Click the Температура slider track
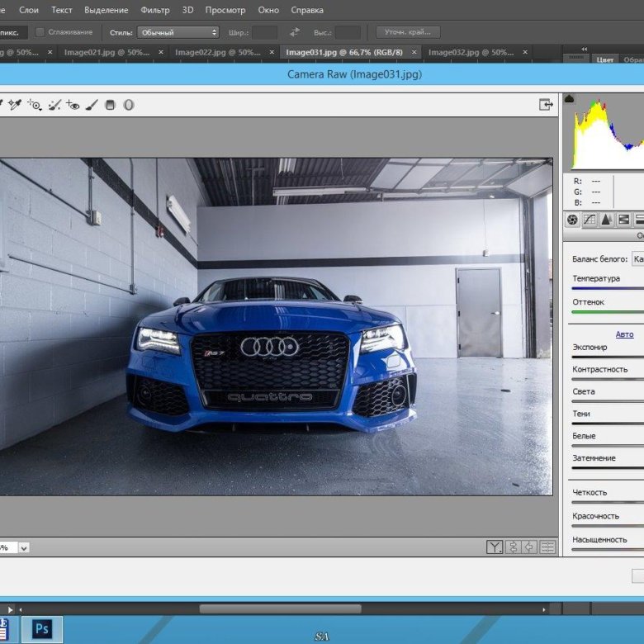This screenshot has width=644, height=644. pos(608,289)
